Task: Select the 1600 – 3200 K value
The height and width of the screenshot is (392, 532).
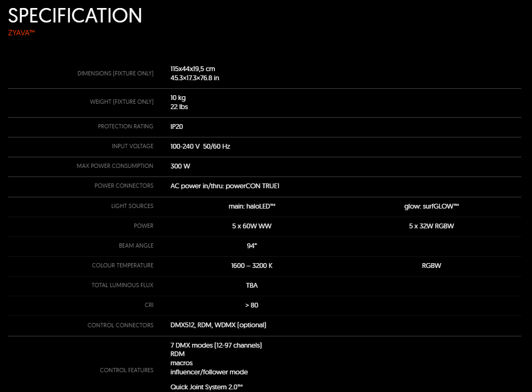Action: [x=252, y=266]
